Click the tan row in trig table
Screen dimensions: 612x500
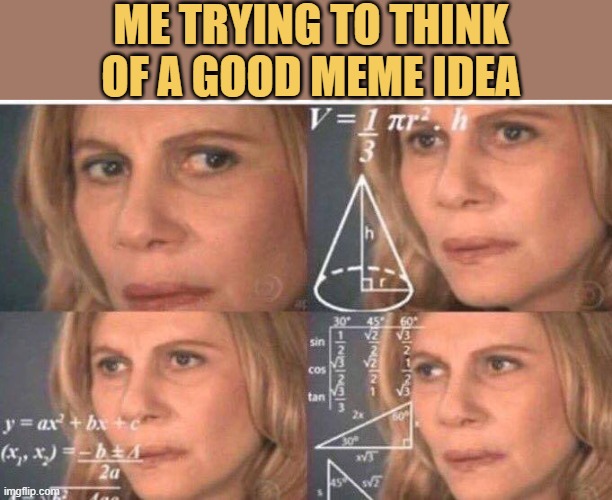pos(361,398)
